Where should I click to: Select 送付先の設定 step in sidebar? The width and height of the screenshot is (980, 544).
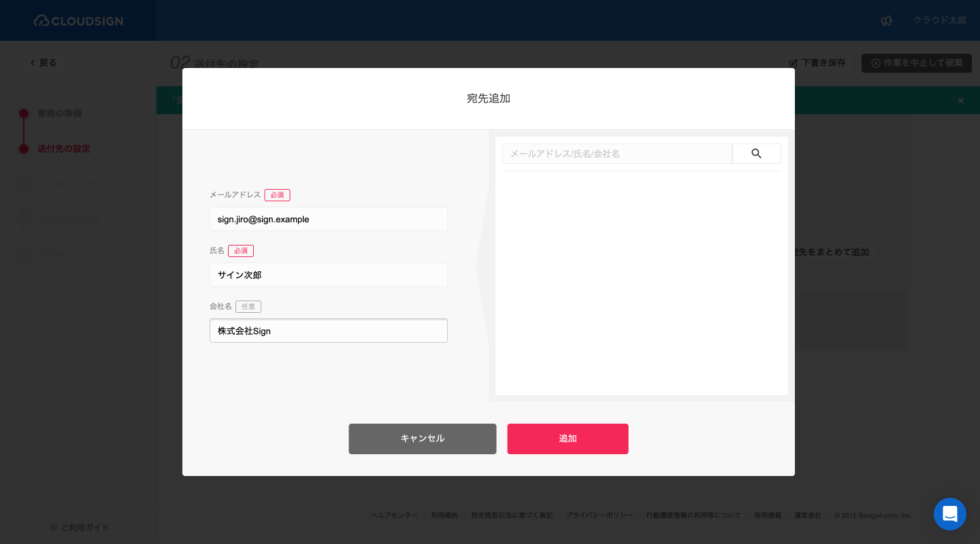(63, 148)
